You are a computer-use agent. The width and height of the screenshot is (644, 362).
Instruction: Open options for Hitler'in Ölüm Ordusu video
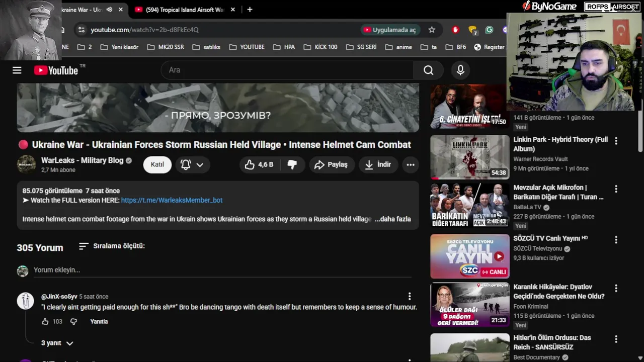point(616,339)
